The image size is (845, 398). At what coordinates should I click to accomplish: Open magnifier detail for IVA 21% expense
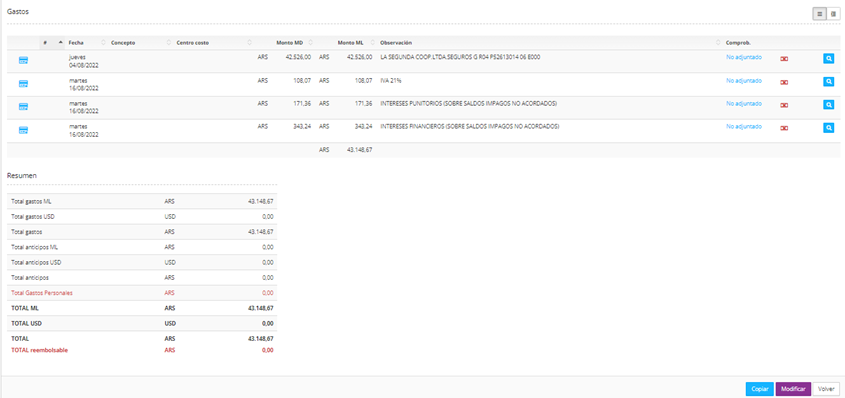(828, 81)
